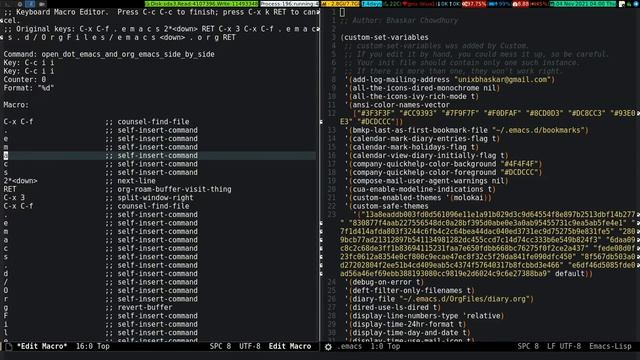
Task: Click the (custom-set-variables line in .emacs
Action: tap(384, 38)
